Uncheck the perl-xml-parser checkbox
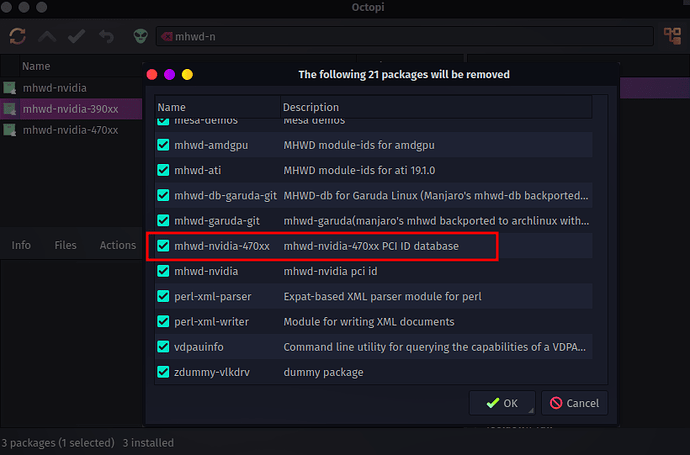The width and height of the screenshot is (690, 455). click(x=163, y=296)
